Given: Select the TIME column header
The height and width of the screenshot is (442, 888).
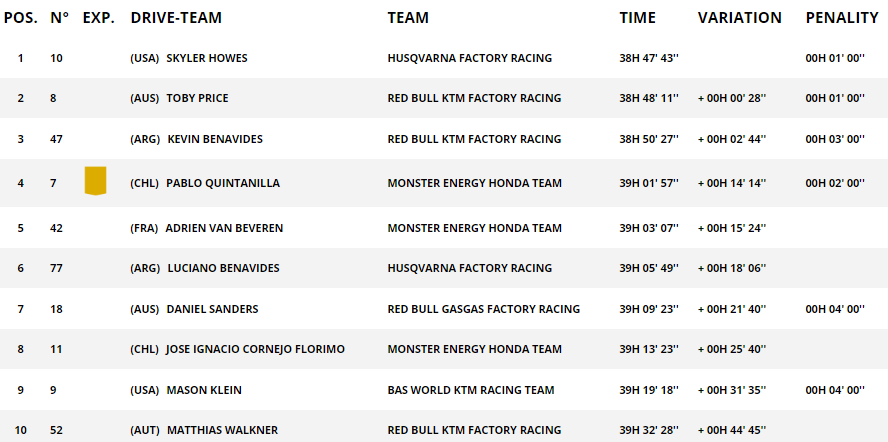Looking at the screenshot, I should tap(638, 18).
